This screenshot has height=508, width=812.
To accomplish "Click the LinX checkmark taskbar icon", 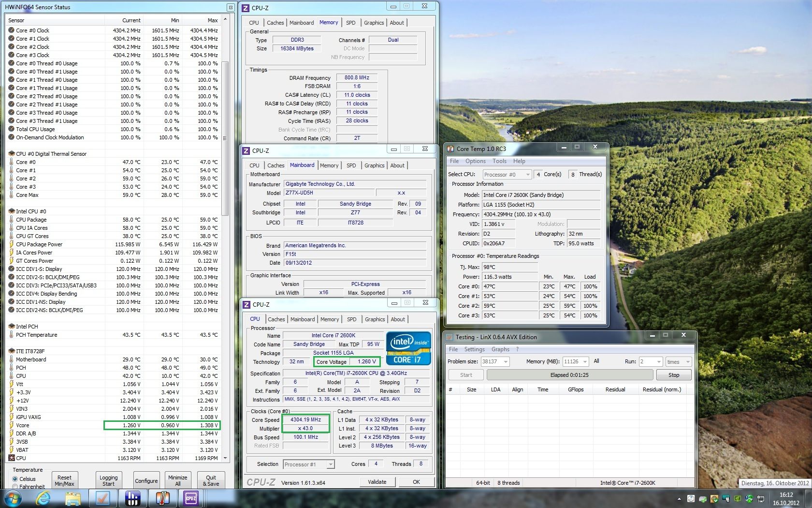I will pos(102,498).
